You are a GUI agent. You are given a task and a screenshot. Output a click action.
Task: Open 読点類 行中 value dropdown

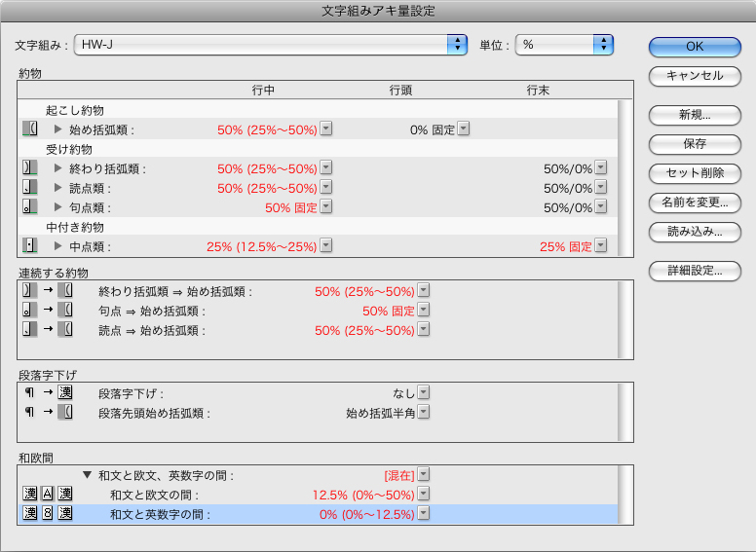(326, 187)
